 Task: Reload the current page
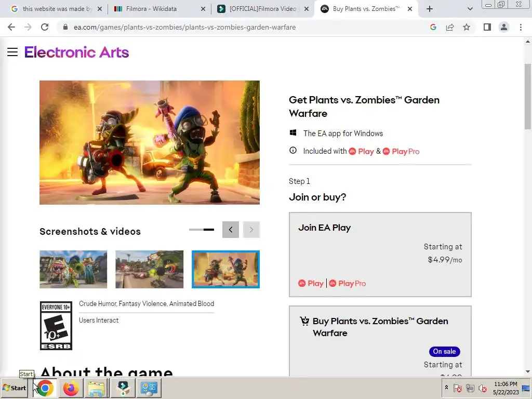coord(45,27)
